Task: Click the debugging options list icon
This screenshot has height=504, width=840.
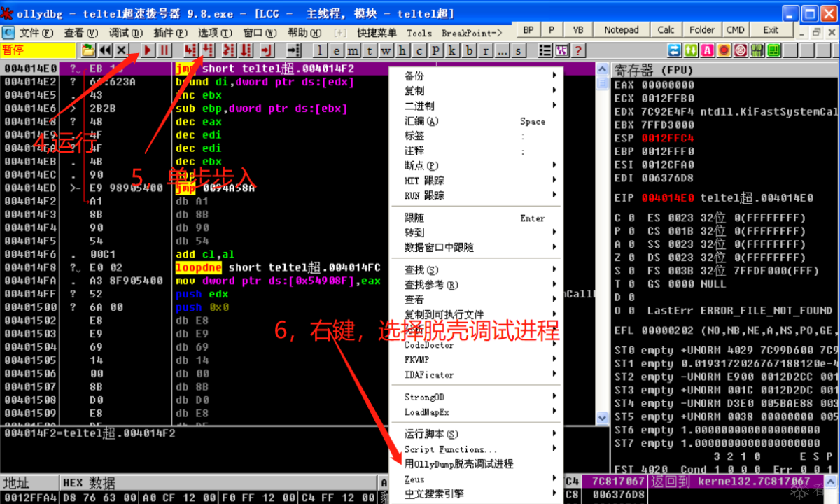Action: point(545,50)
